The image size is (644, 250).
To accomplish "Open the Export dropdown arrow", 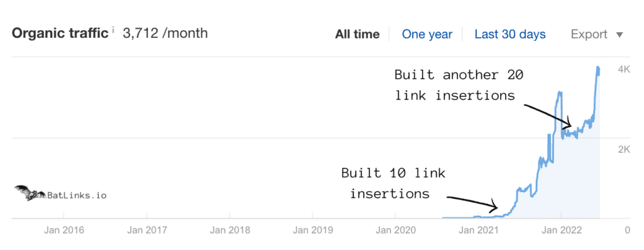I will 619,35.
